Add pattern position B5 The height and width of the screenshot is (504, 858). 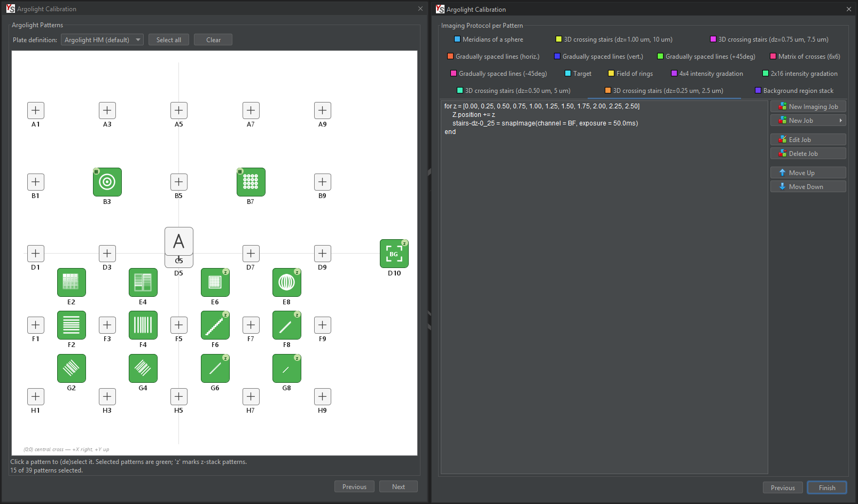[179, 182]
